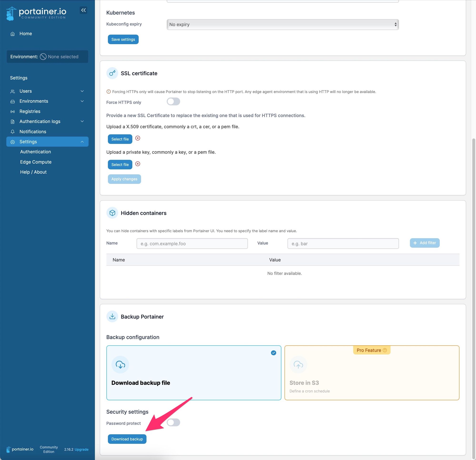The width and height of the screenshot is (476, 460).
Task: Select Store in S3 option card
Action: pos(372,373)
